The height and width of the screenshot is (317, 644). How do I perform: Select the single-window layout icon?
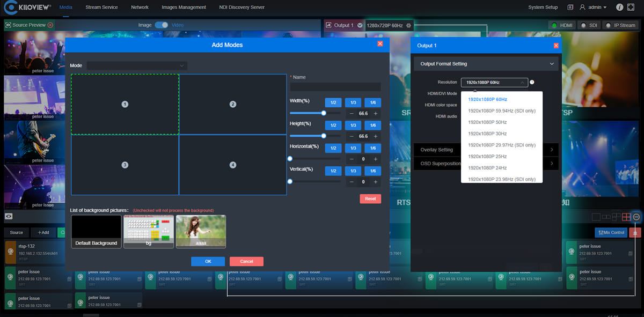point(596,217)
